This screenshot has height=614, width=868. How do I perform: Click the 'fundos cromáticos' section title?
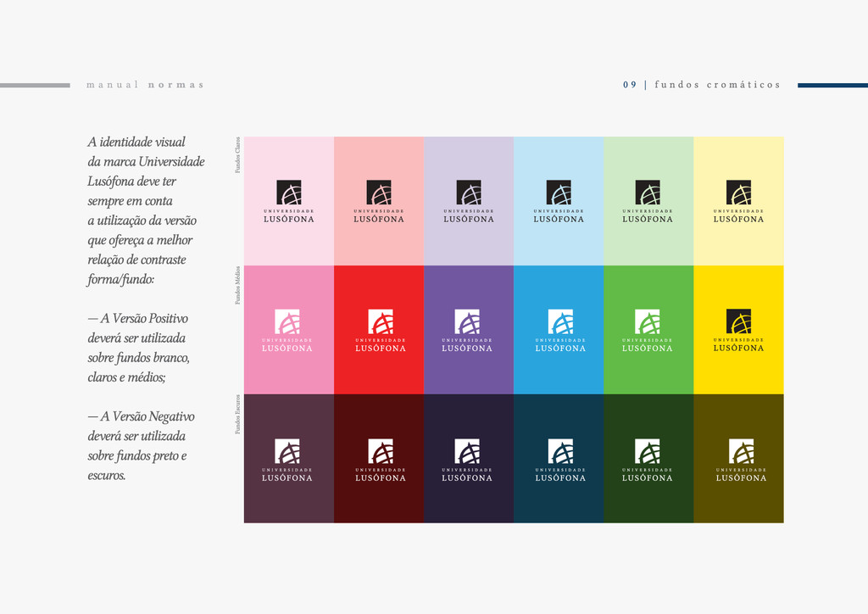pyautogui.click(x=717, y=85)
